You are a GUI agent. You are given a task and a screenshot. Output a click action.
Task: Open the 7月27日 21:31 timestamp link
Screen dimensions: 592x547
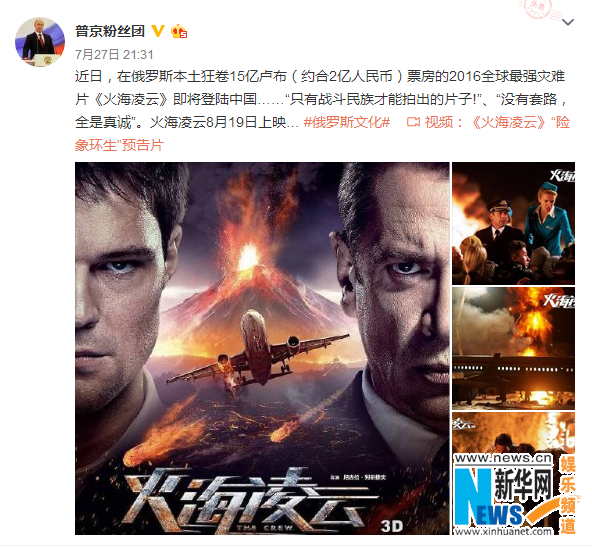pos(114,55)
